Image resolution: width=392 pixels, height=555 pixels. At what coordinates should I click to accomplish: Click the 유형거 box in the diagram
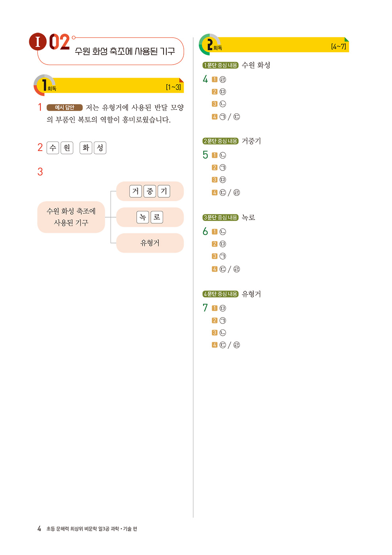150,243
